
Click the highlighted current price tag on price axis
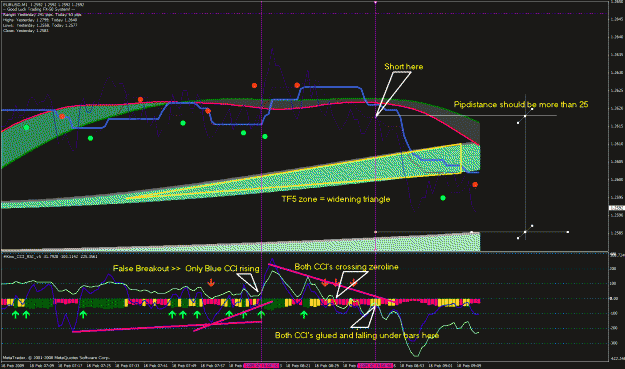[x=617, y=208]
